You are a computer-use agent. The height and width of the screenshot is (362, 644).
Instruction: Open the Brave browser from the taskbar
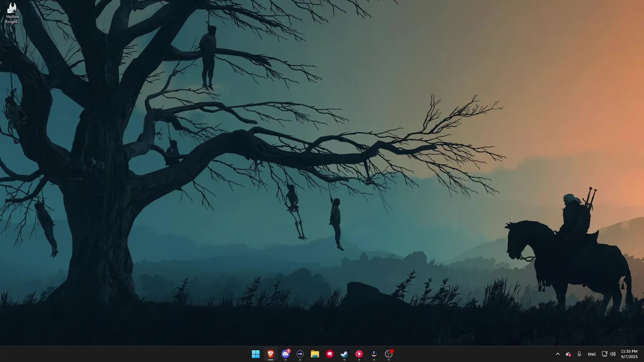(x=271, y=354)
